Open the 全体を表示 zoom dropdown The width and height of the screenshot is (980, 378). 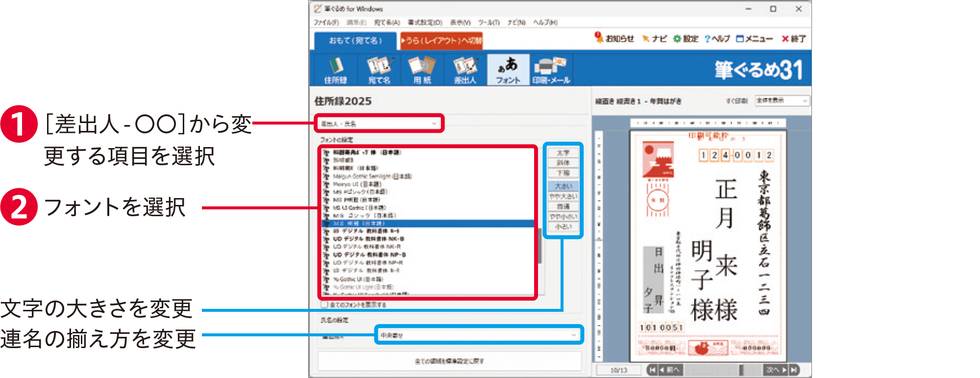point(782,101)
